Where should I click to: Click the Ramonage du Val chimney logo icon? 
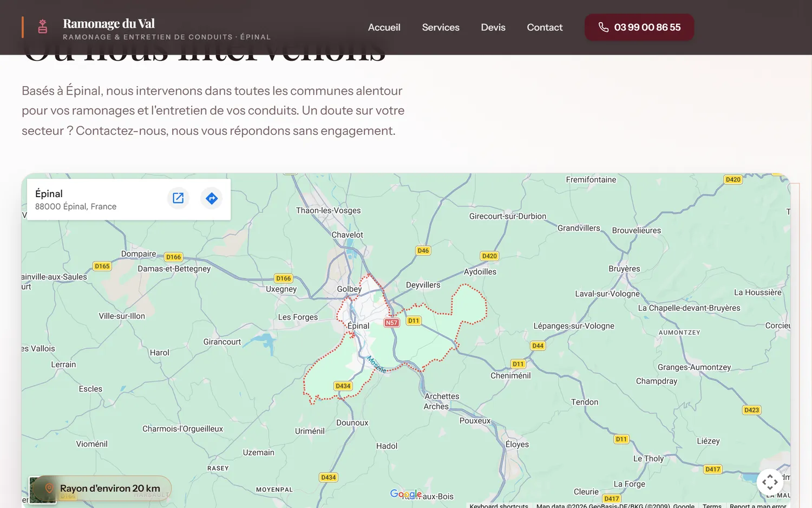pyautogui.click(x=43, y=27)
